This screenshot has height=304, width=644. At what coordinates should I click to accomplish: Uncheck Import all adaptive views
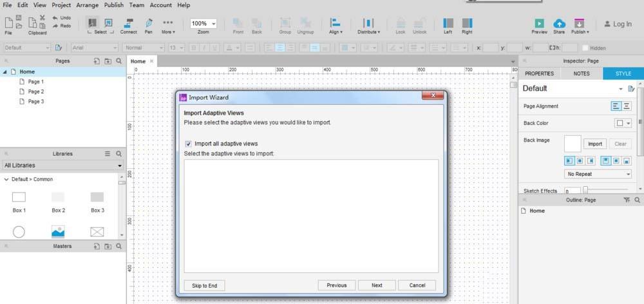point(189,144)
